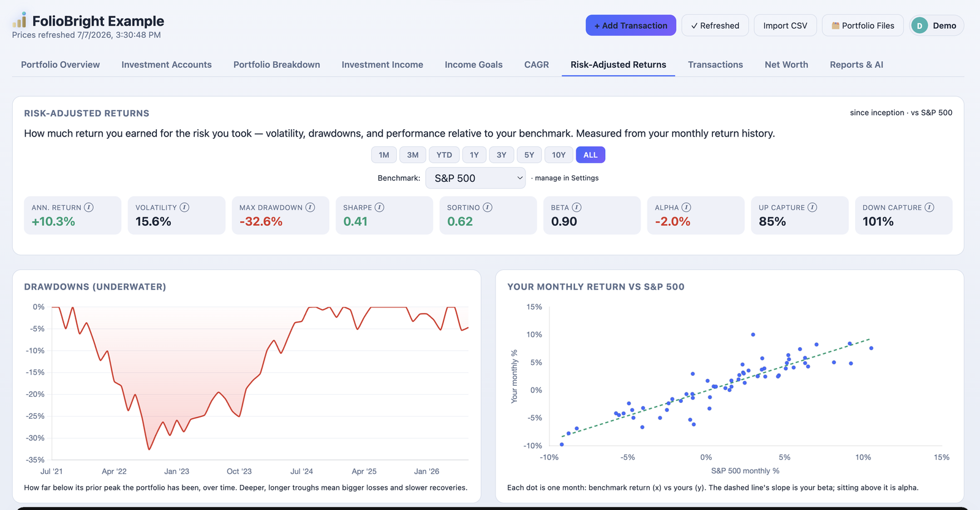980x510 pixels.
Task: Open info icon beside Up Capture
Action: point(812,208)
